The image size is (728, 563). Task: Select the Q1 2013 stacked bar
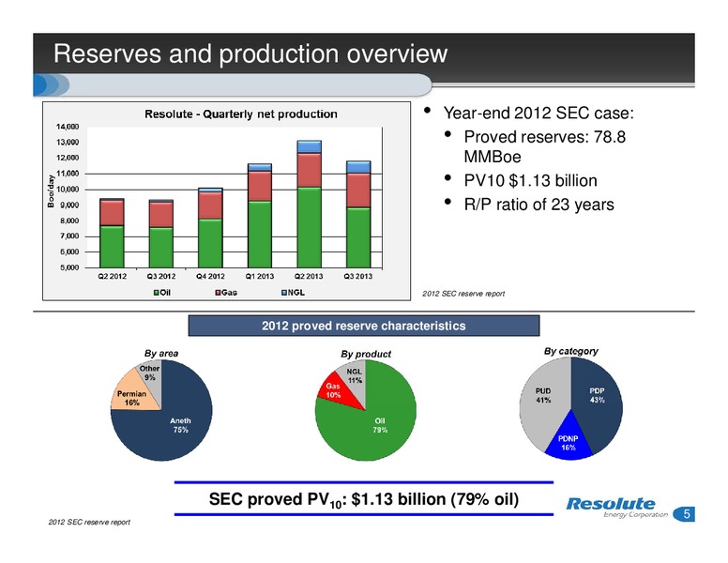click(260, 216)
